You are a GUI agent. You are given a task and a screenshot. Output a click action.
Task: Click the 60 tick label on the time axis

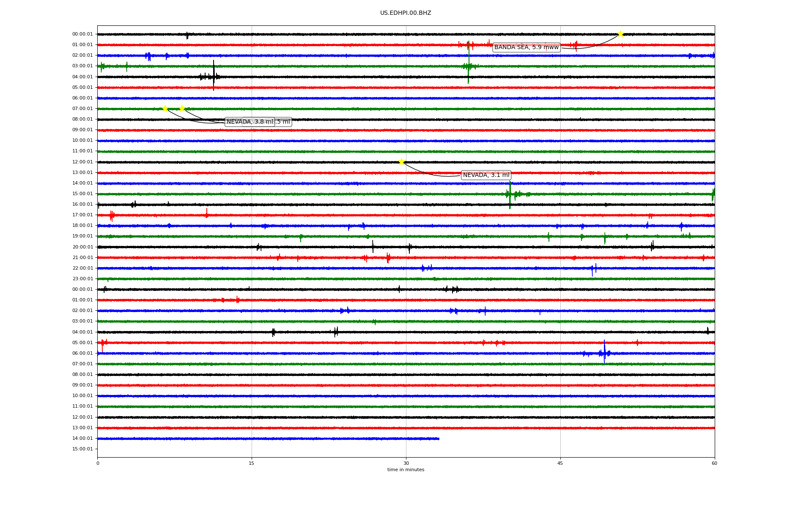714,463
